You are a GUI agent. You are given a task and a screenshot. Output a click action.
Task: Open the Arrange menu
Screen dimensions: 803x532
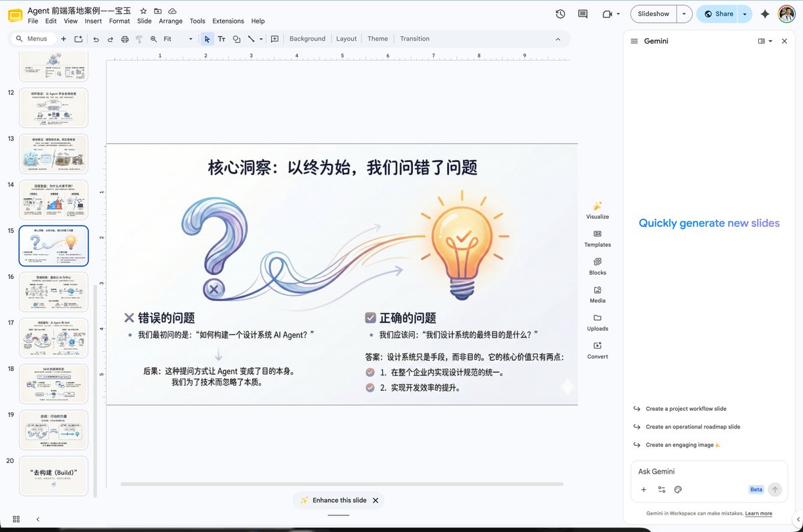tap(171, 21)
